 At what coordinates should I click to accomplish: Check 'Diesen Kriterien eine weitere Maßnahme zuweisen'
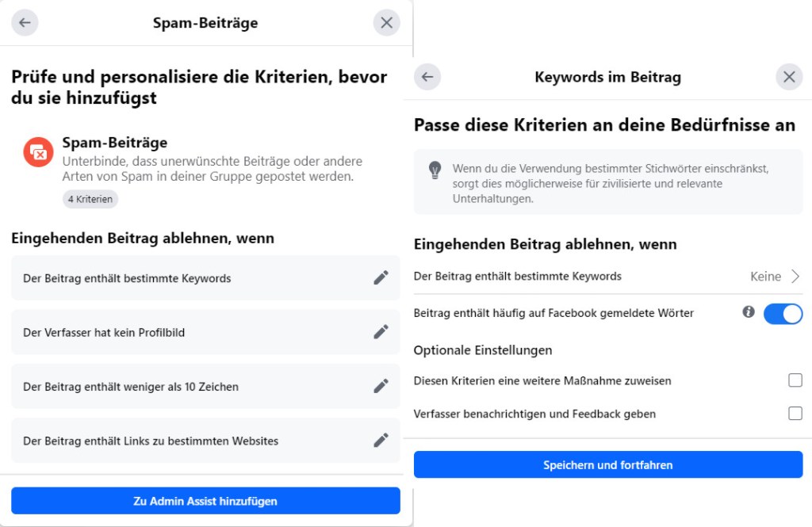pyautogui.click(x=795, y=380)
